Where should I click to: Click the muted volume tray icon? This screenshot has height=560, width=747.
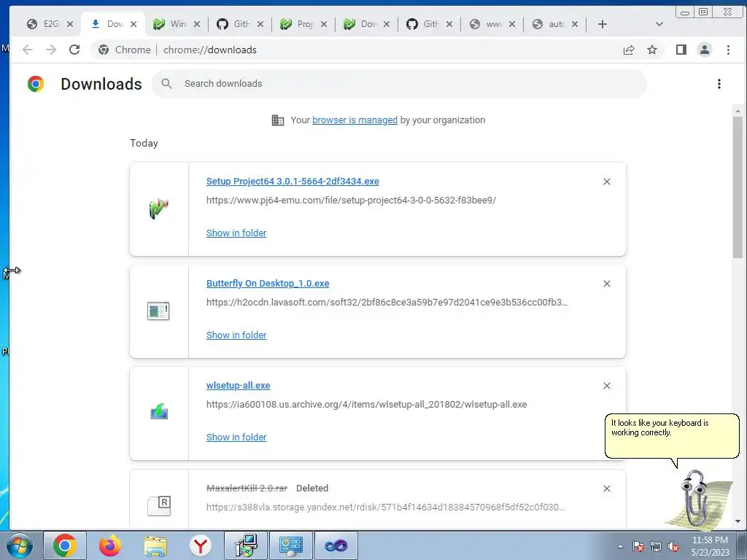pos(673,546)
